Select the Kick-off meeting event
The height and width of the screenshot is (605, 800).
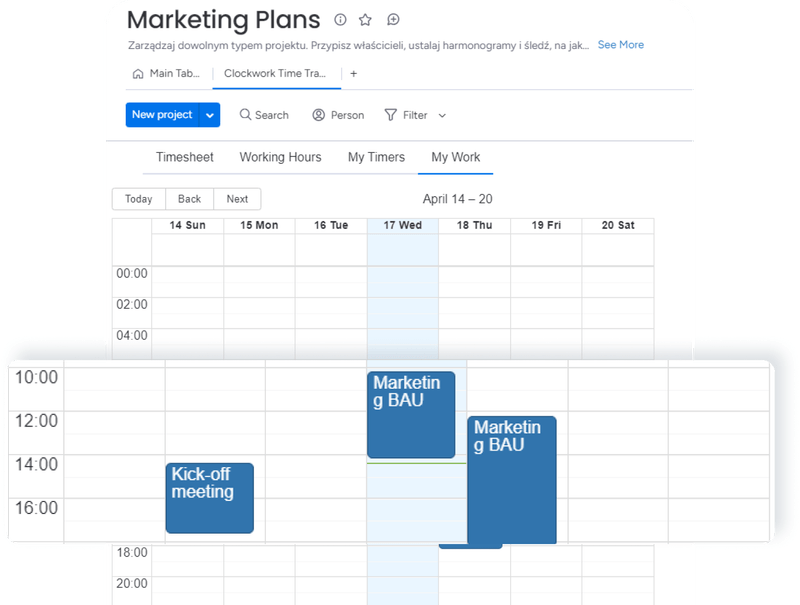(209, 497)
